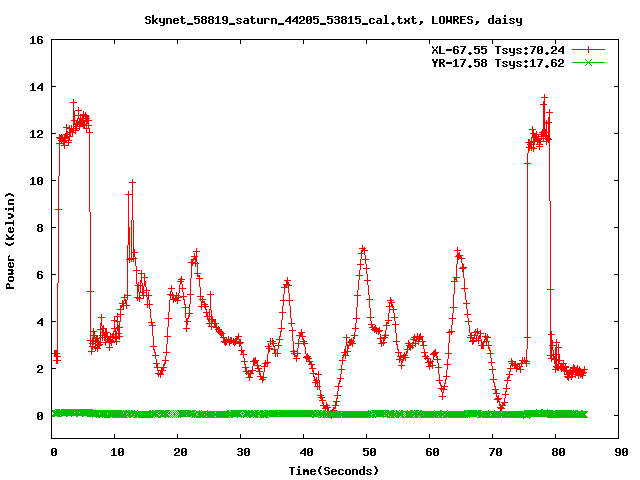Click the Time(Seconds) axis label
Viewport: 640px width, 480px height.
[333, 471]
